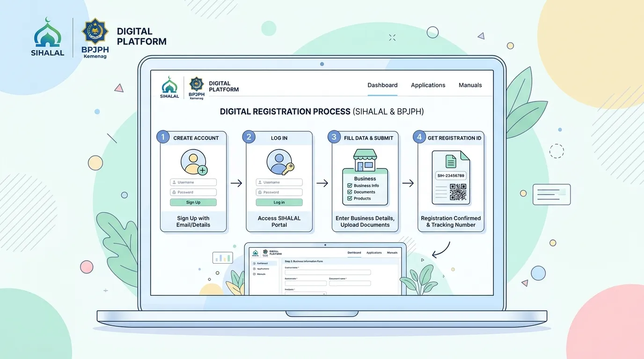Click the Password field in the Create Account card

[193, 192]
